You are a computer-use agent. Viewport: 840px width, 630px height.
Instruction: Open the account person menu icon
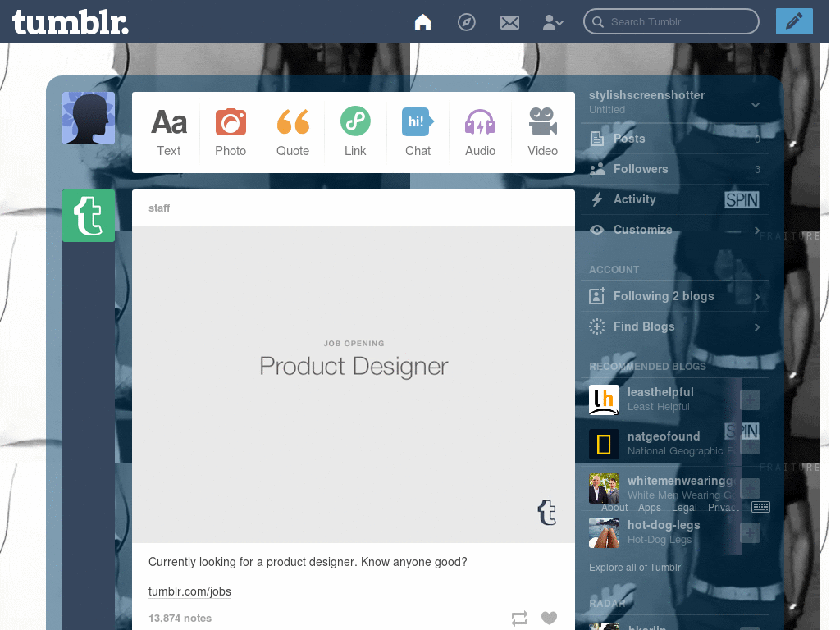coord(553,22)
